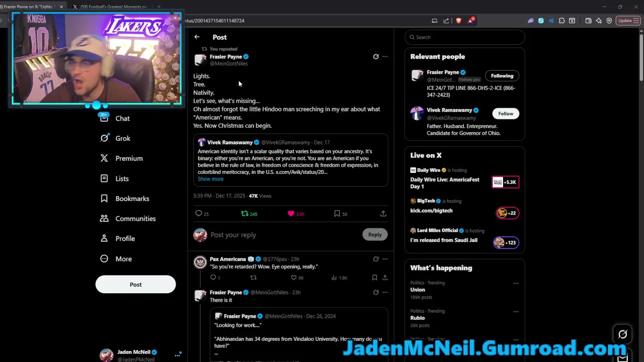The width and height of the screenshot is (644, 362).
Task: Open Brave VPN shield icon
Action: click(609, 21)
